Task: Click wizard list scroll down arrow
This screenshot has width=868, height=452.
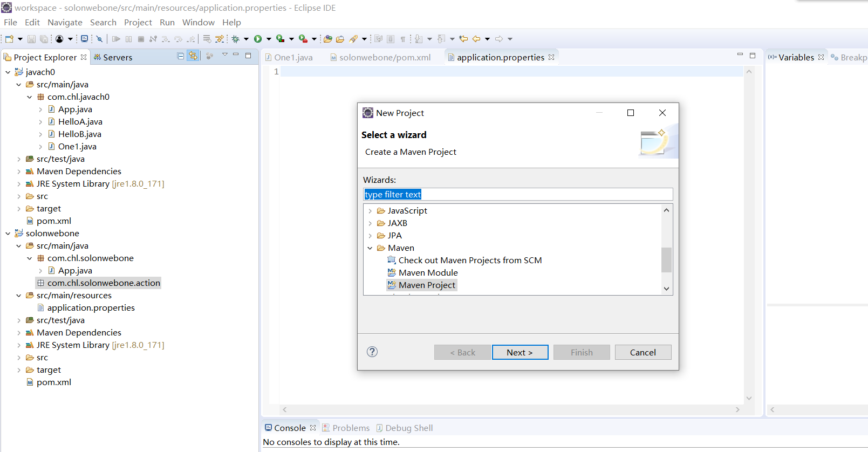Action: click(666, 289)
